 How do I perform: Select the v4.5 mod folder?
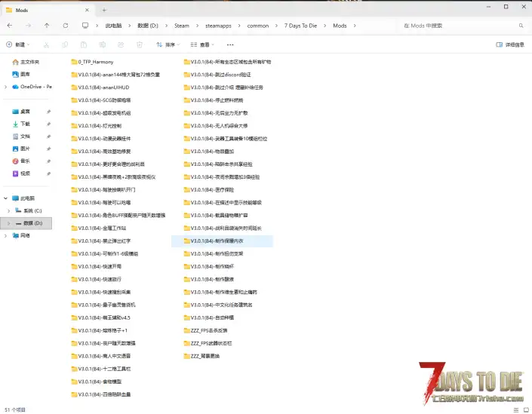[x=101, y=317]
